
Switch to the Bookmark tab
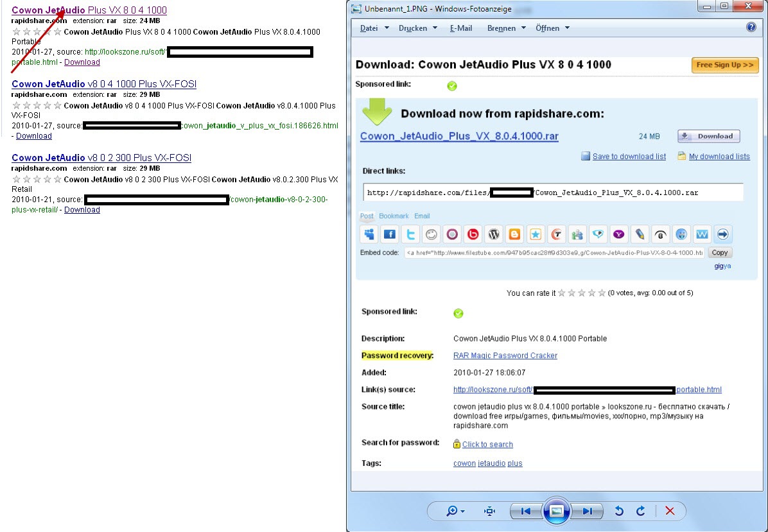(394, 216)
